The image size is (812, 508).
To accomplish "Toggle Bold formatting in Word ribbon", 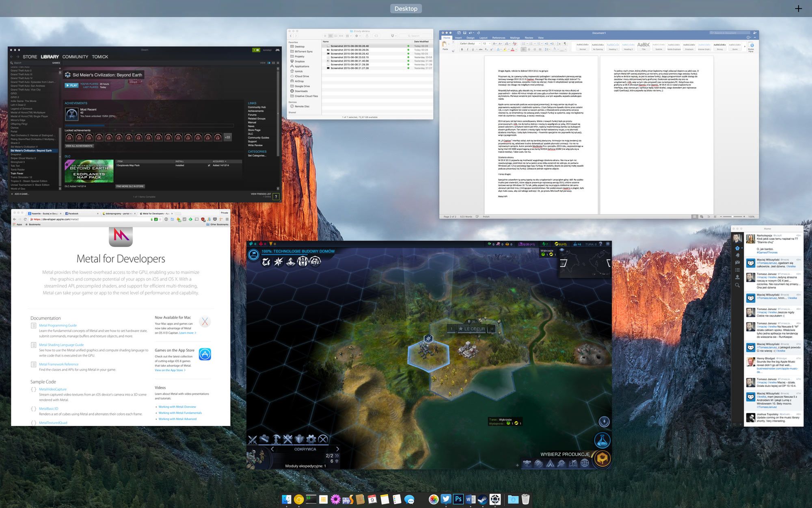I will click(x=462, y=50).
